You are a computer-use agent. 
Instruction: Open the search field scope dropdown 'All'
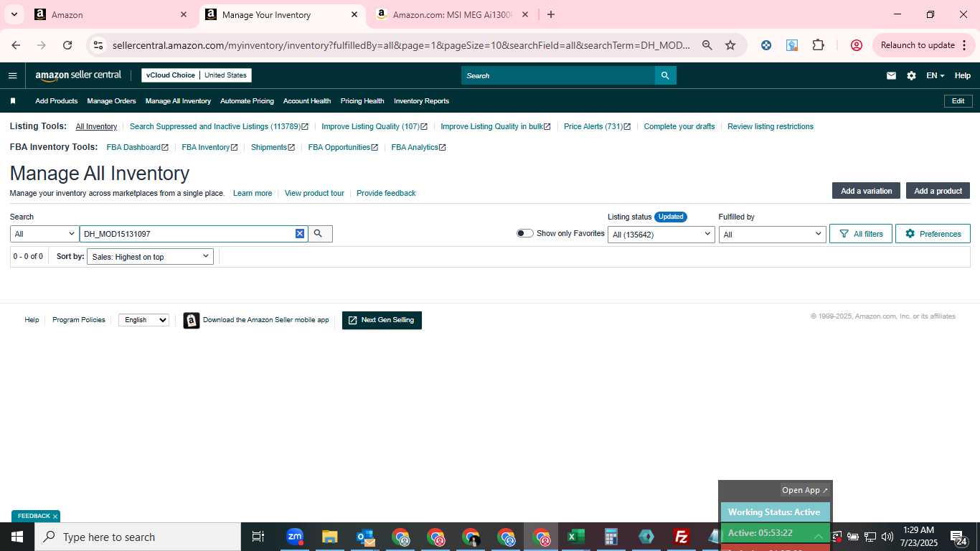[44, 234]
